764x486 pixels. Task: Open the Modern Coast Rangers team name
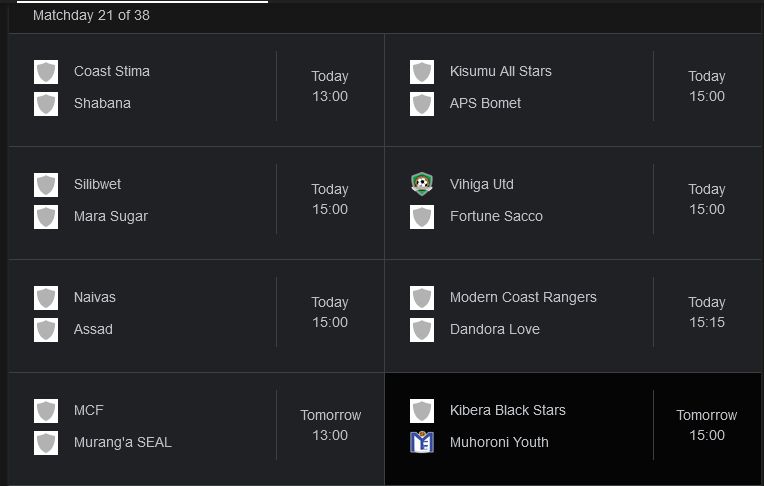point(523,297)
